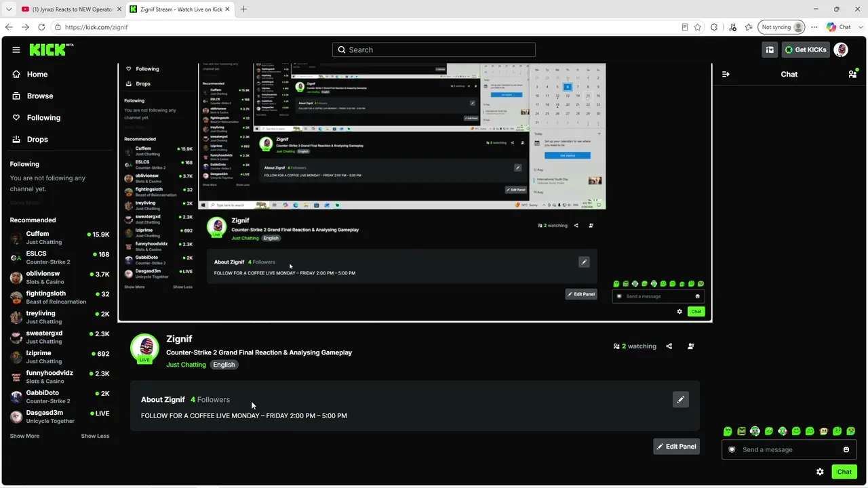The height and width of the screenshot is (488, 868).
Task: Insert the monkey face emote
Action: (x=823, y=431)
